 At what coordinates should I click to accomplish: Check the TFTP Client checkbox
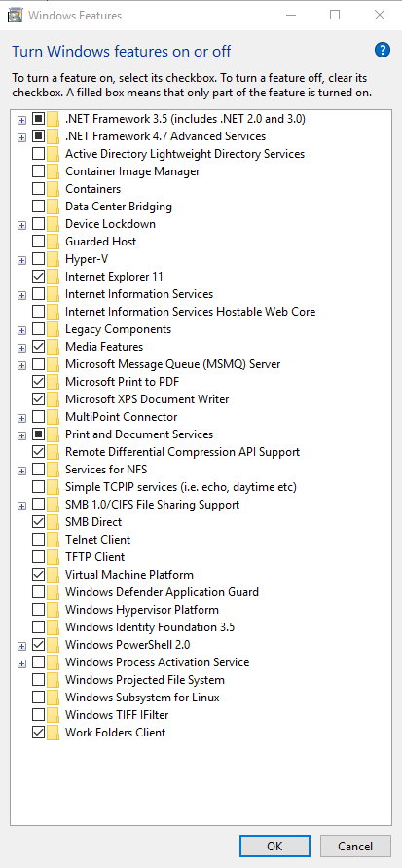coord(38,557)
